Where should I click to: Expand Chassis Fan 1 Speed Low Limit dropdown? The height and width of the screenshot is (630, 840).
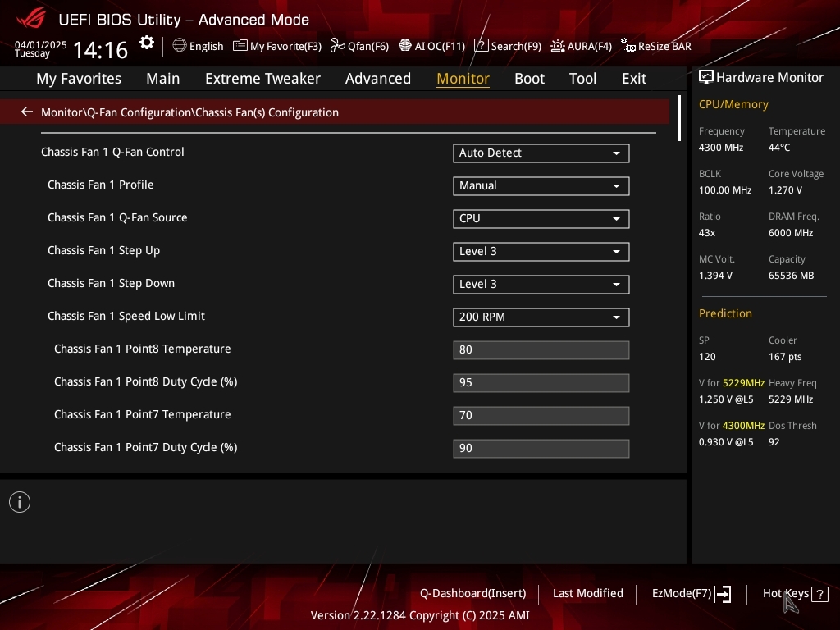click(541, 317)
